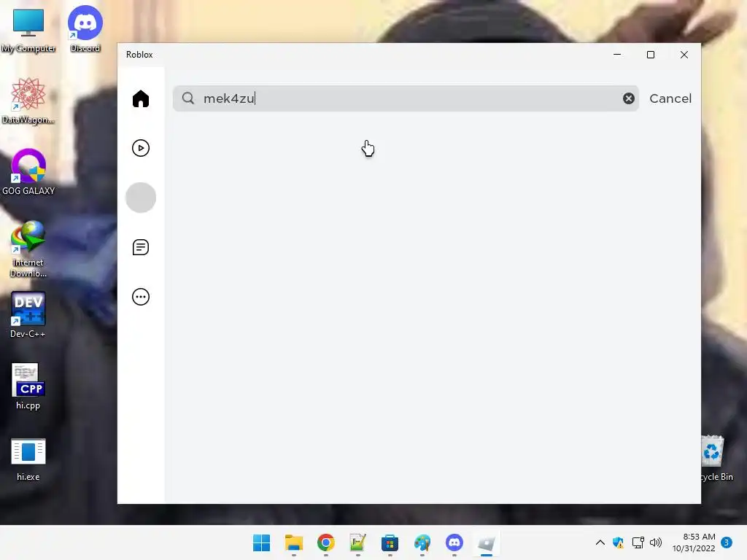Select Dev-C++ desktop shortcut
747x560 pixels.
[x=28, y=315]
